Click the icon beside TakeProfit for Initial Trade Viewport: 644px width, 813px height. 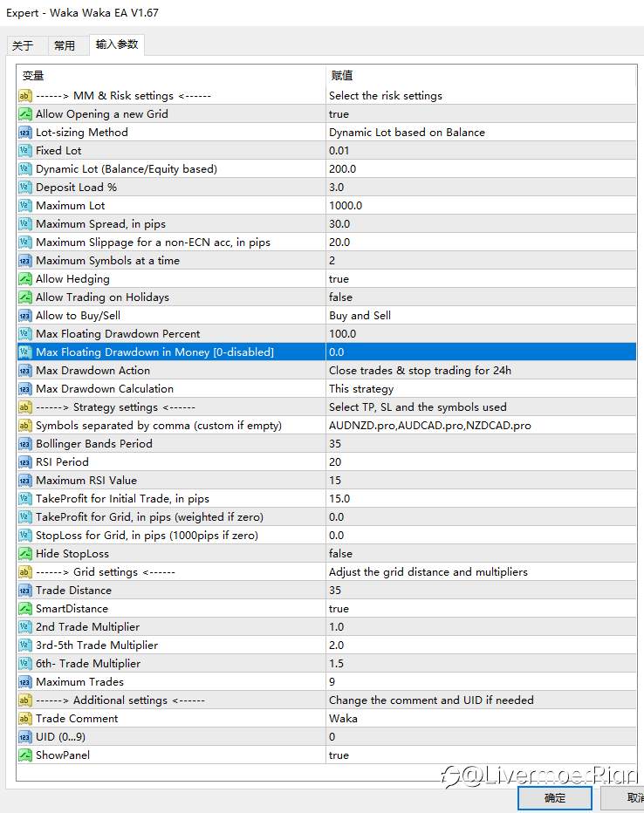pyautogui.click(x=25, y=499)
